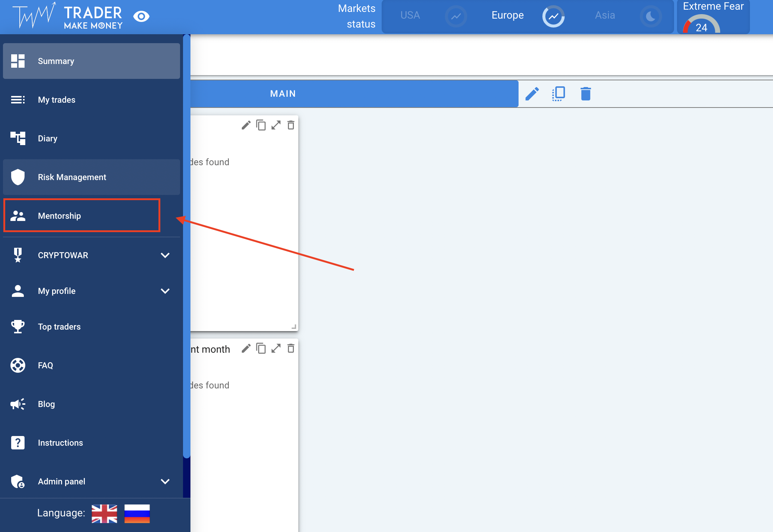This screenshot has height=532, width=773.
Task: Open the FAQ link
Action: coord(92,365)
